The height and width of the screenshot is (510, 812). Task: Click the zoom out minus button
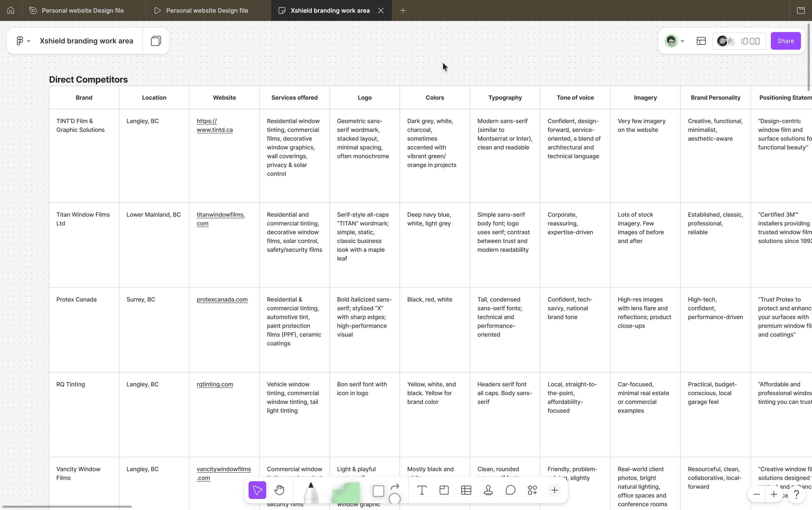tap(757, 495)
